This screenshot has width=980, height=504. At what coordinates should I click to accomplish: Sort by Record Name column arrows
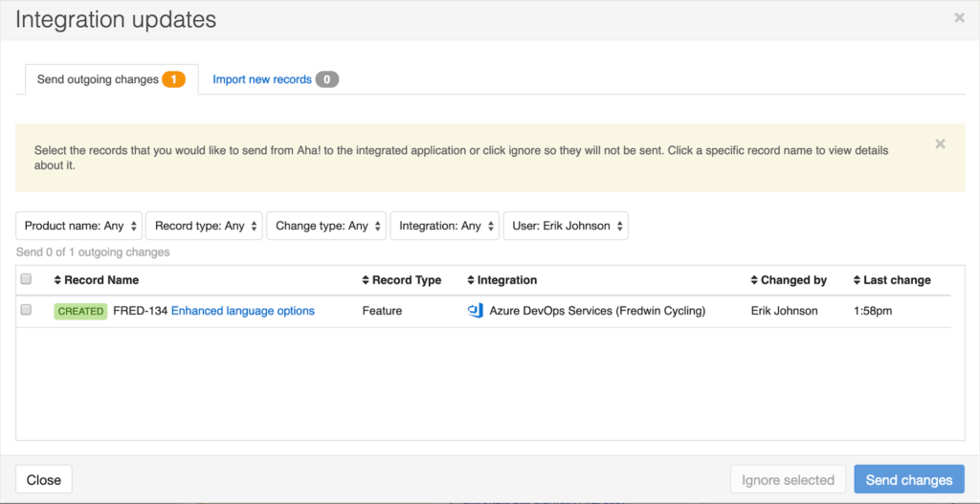point(58,280)
